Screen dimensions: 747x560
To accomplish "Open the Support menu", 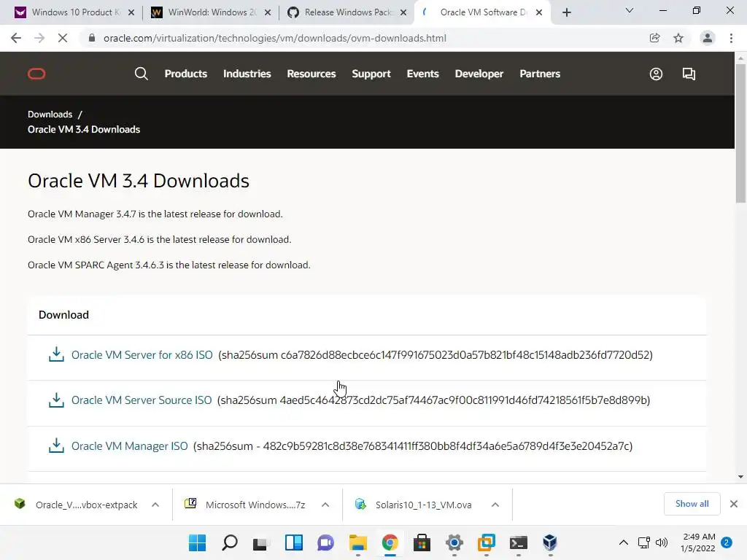I will point(371,74).
